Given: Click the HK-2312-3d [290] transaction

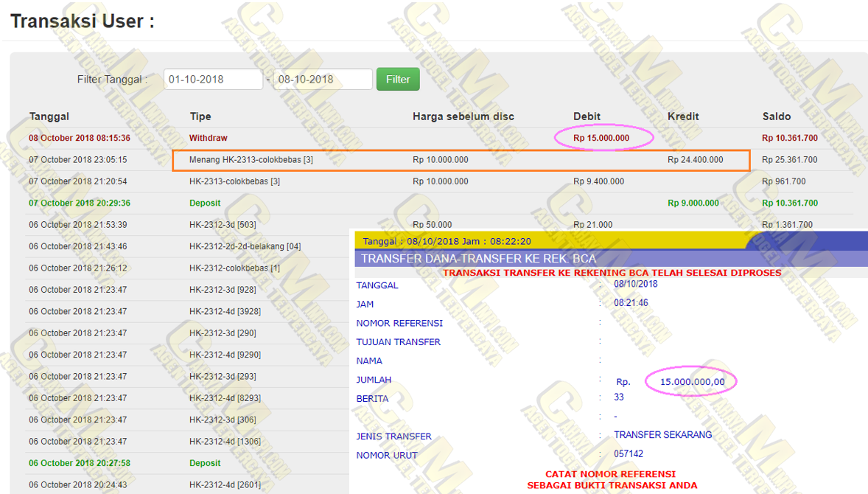Looking at the screenshot, I should click(223, 333).
